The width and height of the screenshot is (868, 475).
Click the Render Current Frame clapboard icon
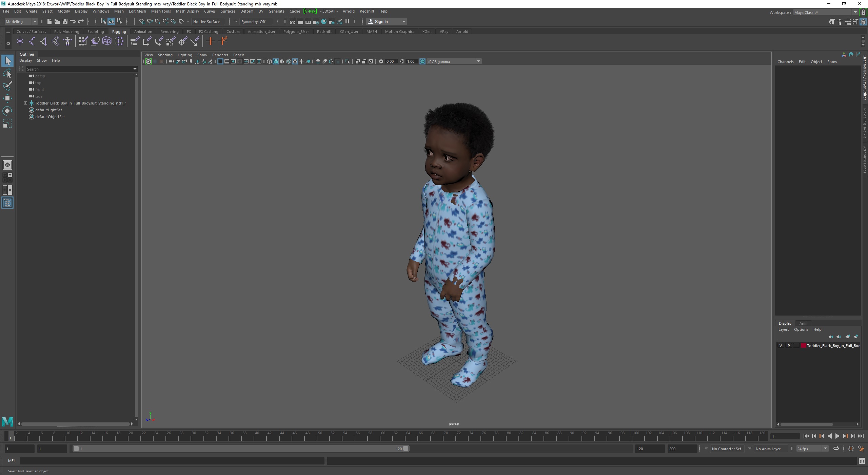(x=300, y=21)
